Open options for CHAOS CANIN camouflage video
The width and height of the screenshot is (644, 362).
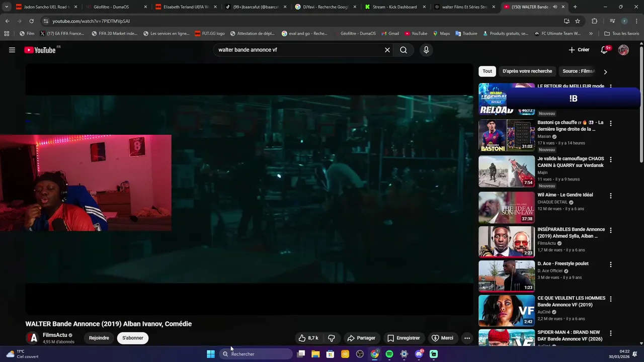click(x=611, y=159)
